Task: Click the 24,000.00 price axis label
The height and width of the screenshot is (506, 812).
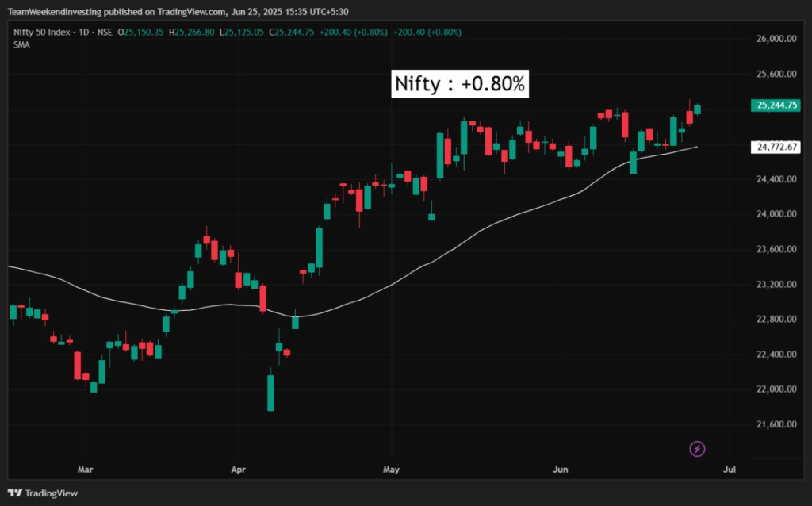Action: coord(776,214)
